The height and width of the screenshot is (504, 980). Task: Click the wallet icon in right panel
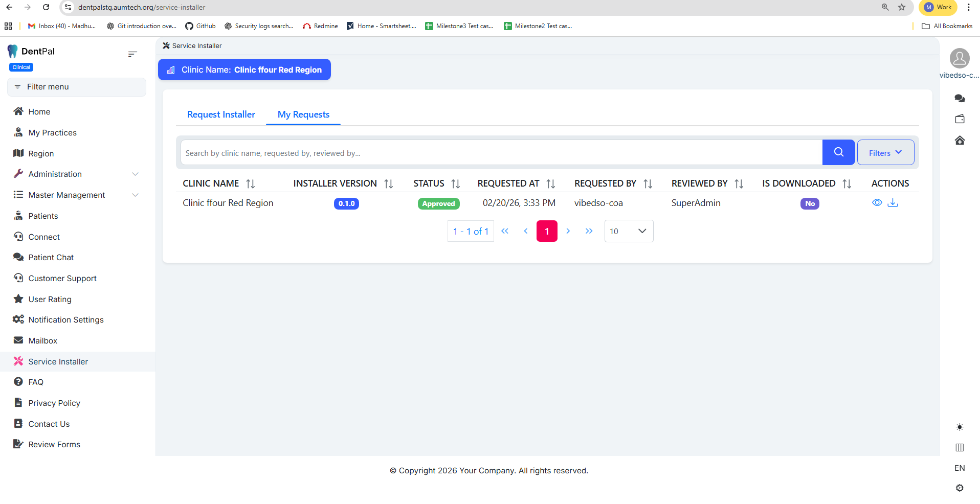[960, 119]
